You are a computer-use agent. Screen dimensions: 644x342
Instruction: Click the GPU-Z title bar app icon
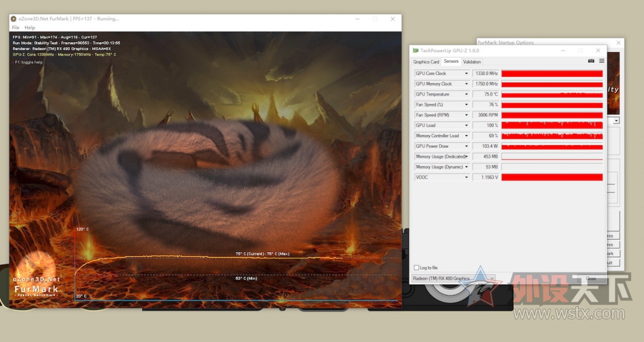click(415, 50)
